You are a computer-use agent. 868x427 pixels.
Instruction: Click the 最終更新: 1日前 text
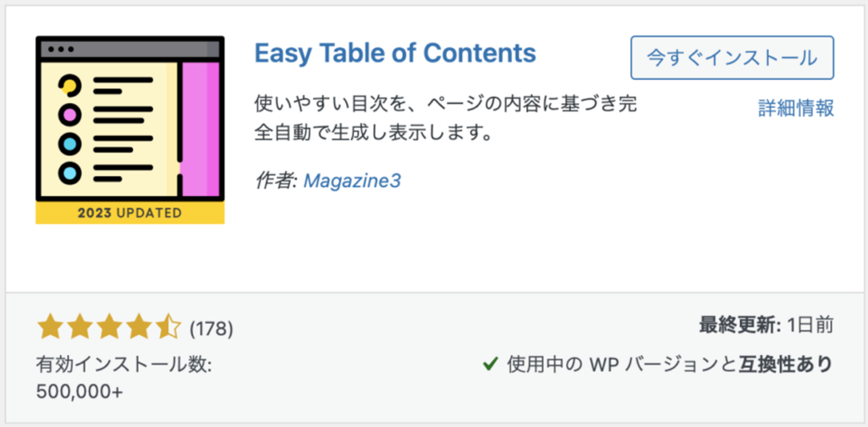pyautogui.click(x=766, y=325)
